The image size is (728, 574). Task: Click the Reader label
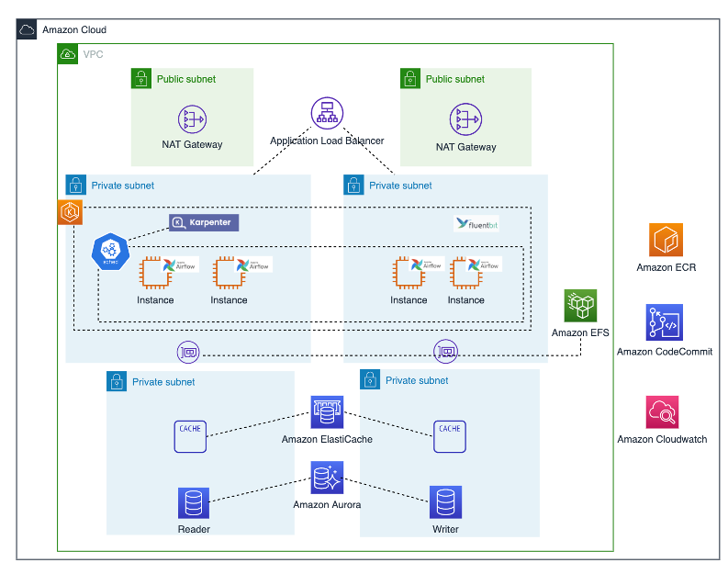(x=194, y=529)
